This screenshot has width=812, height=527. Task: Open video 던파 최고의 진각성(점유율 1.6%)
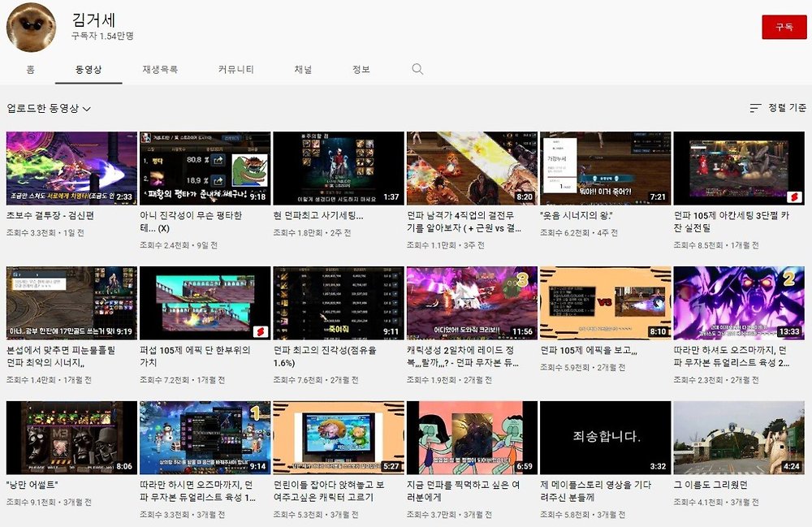click(x=325, y=356)
